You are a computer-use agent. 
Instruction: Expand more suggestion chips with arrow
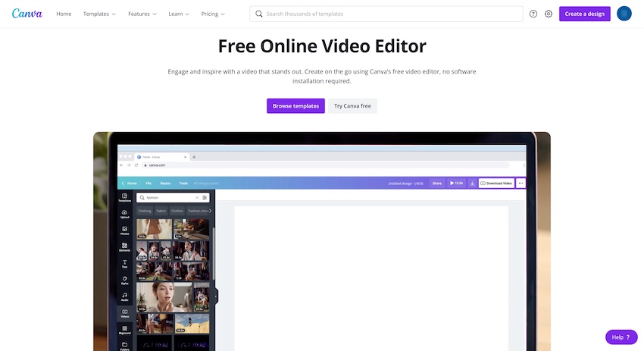211,211
